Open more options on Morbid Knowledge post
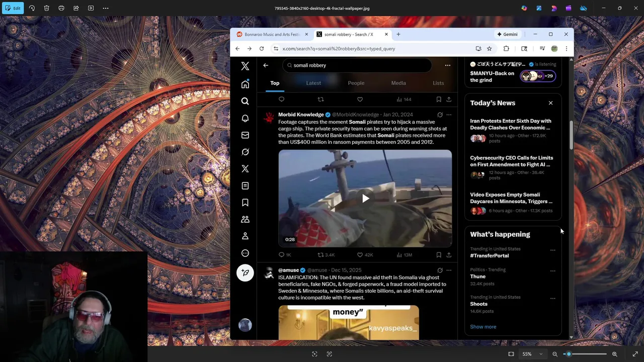Image resolution: width=644 pixels, height=362 pixels. [449, 115]
